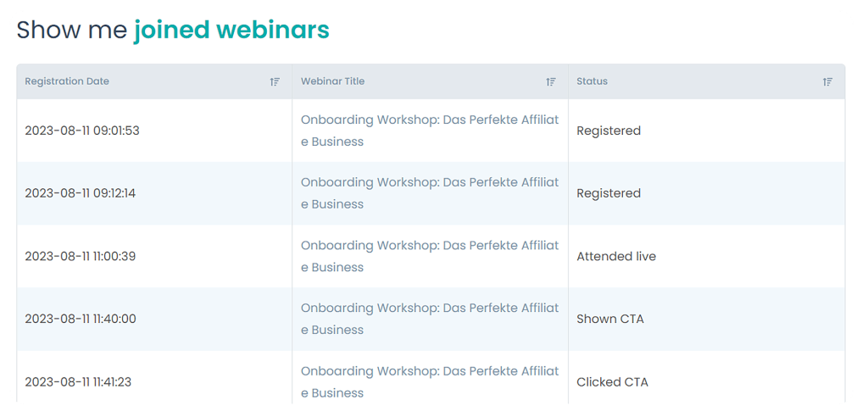Image resolution: width=868 pixels, height=417 pixels.
Task: Select the 2023-08-11 09:12:14 date cell
Action: pyautogui.click(x=81, y=193)
